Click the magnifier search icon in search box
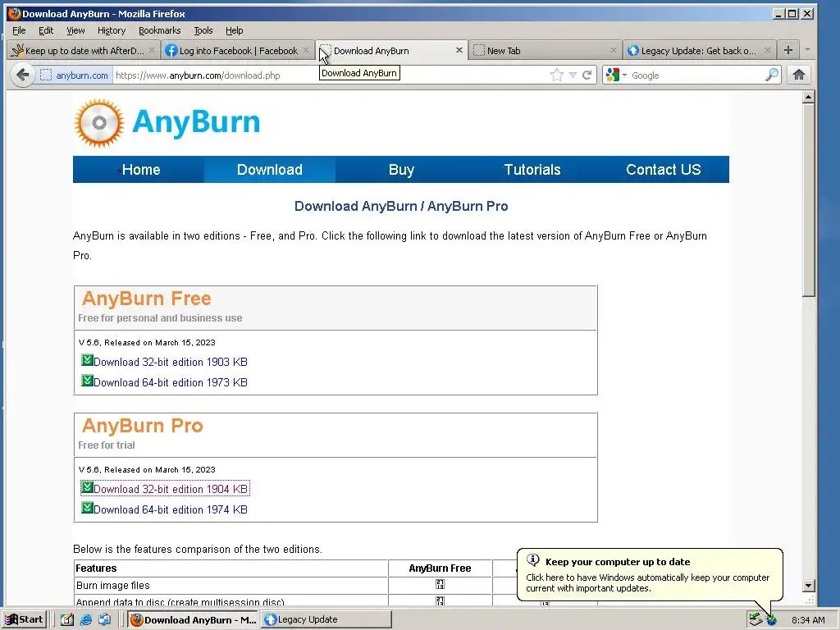 click(771, 75)
